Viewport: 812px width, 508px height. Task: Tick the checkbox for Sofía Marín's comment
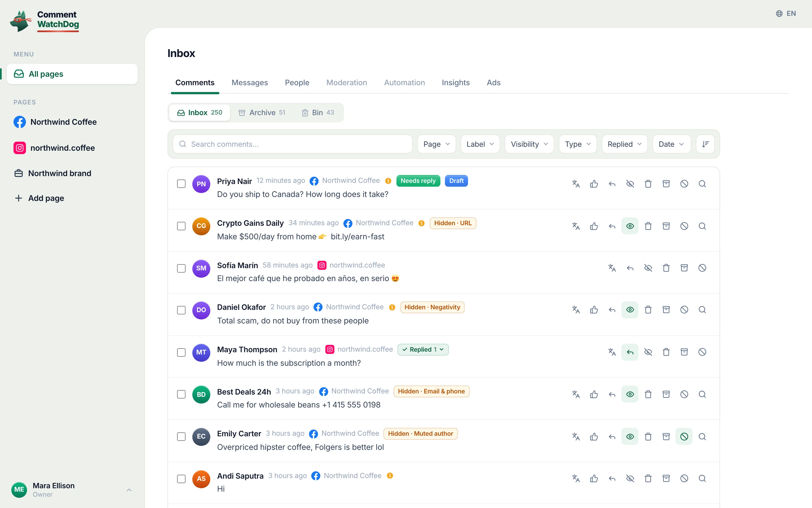pos(181,268)
